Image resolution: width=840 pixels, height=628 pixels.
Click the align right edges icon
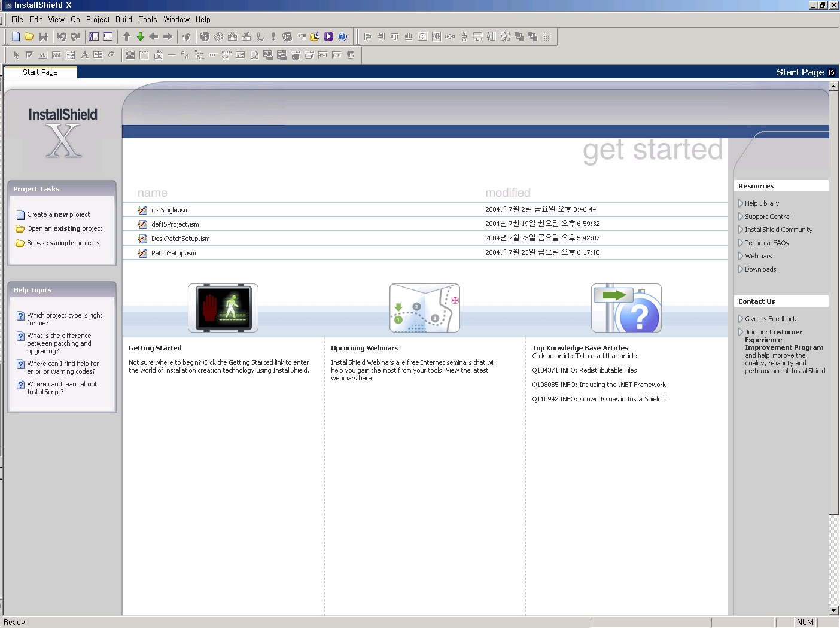pyautogui.click(x=381, y=36)
